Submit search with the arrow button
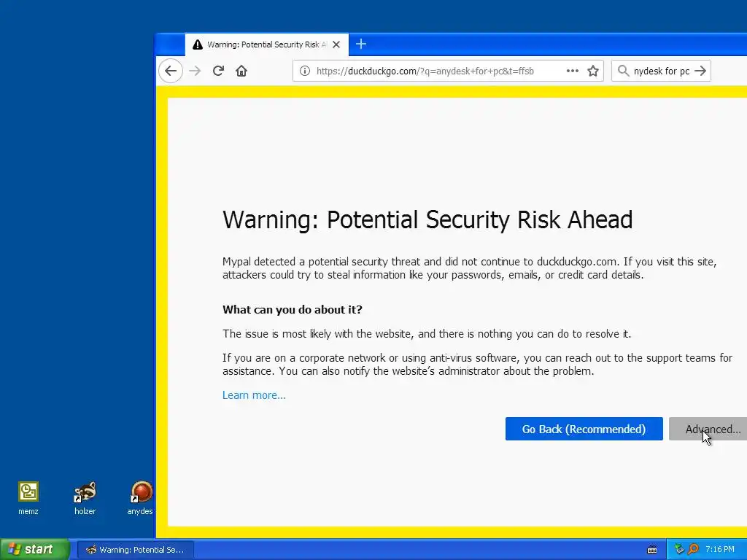 [700, 71]
